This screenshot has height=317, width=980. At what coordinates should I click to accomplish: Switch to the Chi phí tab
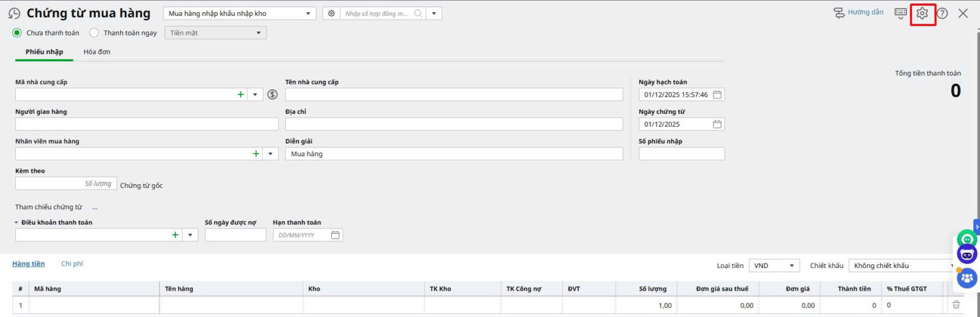(72, 264)
